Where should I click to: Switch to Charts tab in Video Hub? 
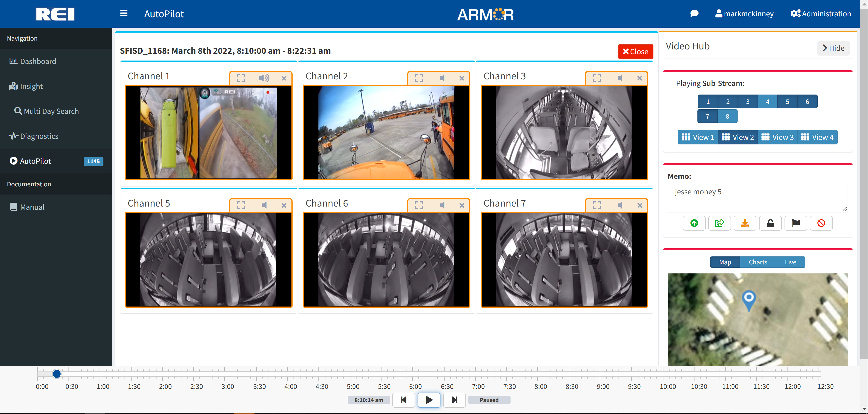pyautogui.click(x=758, y=262)
